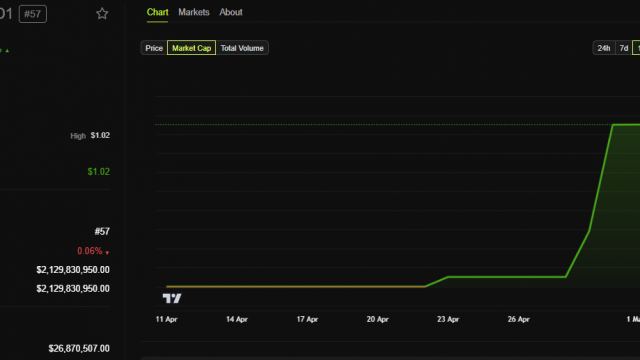The height and width of the screenshot is (360, 640).
Task: Open the About tab
Action: (x=231, y=12)
